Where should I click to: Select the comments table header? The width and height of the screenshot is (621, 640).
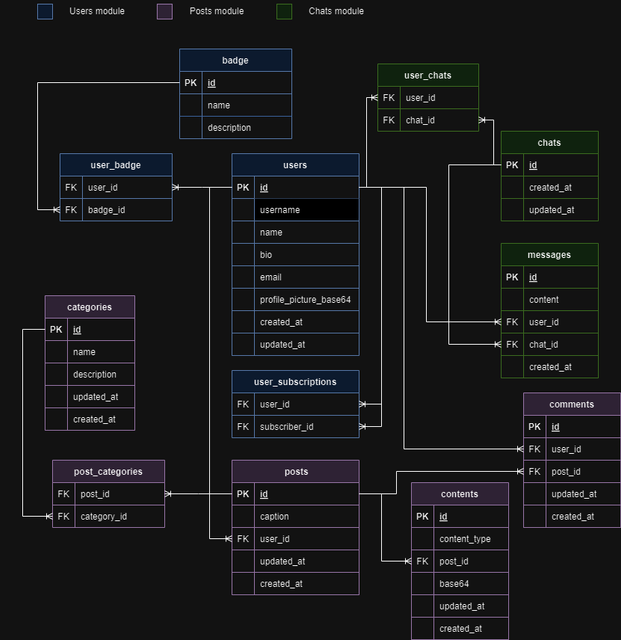(x=572, y=404)
